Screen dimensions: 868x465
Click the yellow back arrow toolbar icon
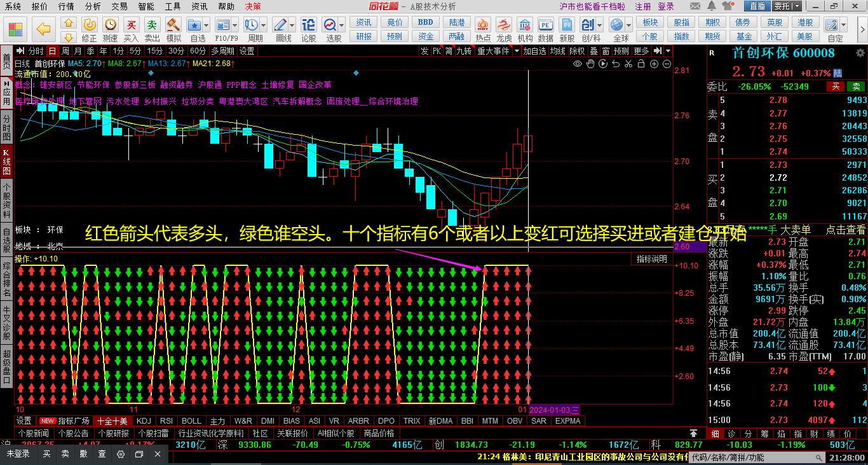(x=43, y=29)
